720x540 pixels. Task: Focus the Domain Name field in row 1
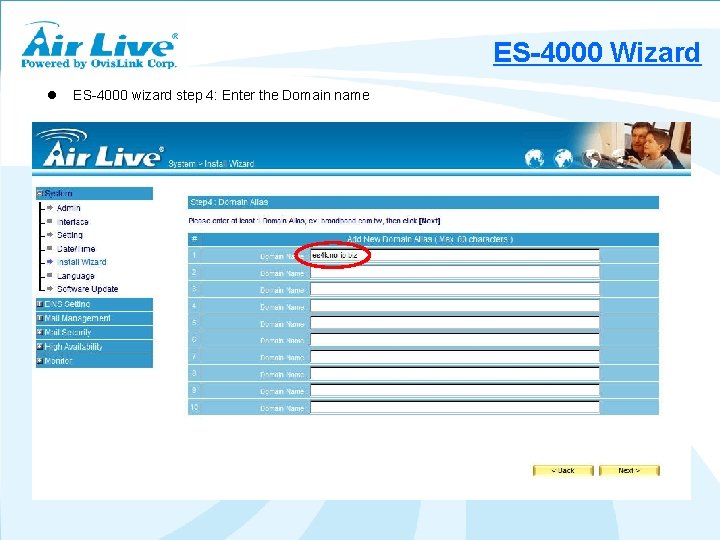tap(455, 255)
